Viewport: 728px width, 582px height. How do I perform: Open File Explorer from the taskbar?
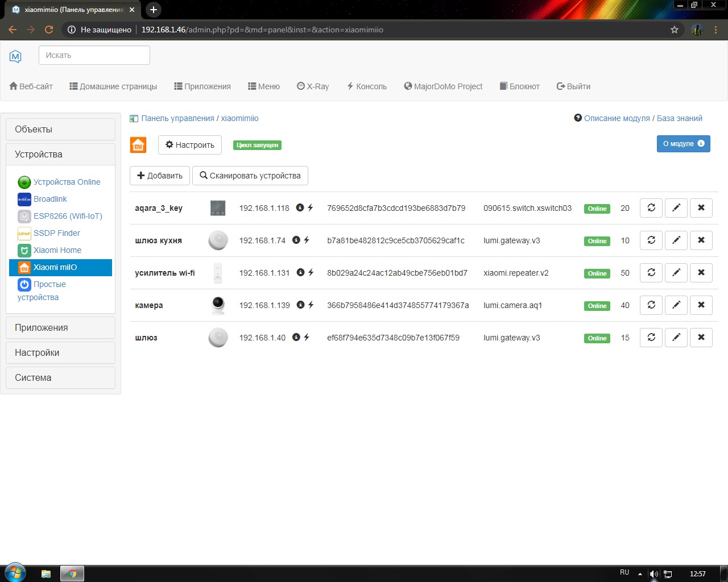[x=46, y=573]
